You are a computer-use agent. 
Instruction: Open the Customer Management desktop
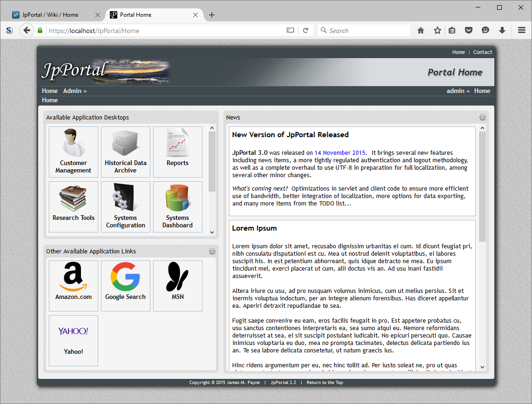click(x=73, y=152)
